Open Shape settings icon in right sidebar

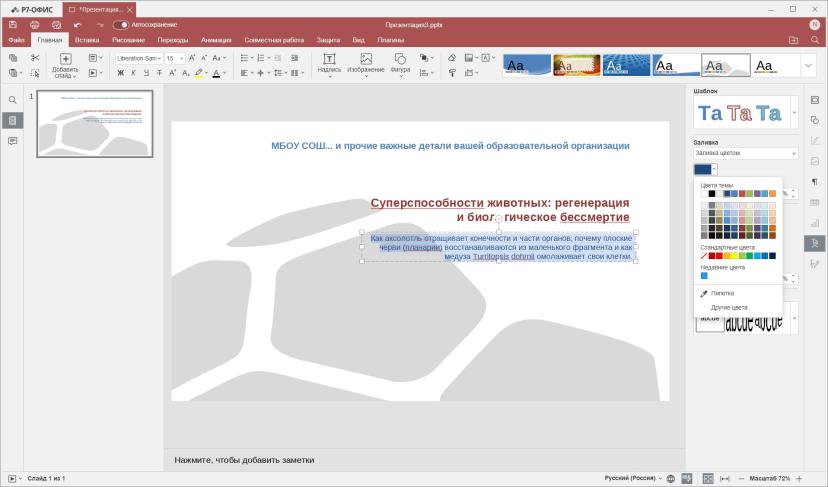[815, 120]
